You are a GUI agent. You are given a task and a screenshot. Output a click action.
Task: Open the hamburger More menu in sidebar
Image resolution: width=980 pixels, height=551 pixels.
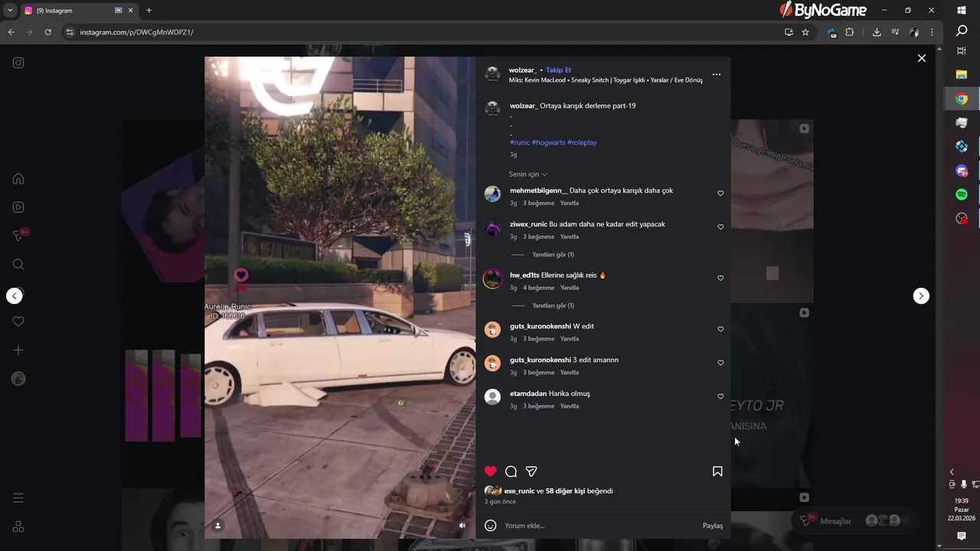[18, 498]
